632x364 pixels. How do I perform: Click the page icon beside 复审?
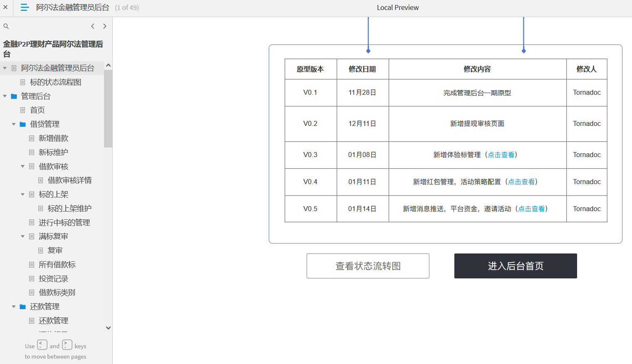41,251
